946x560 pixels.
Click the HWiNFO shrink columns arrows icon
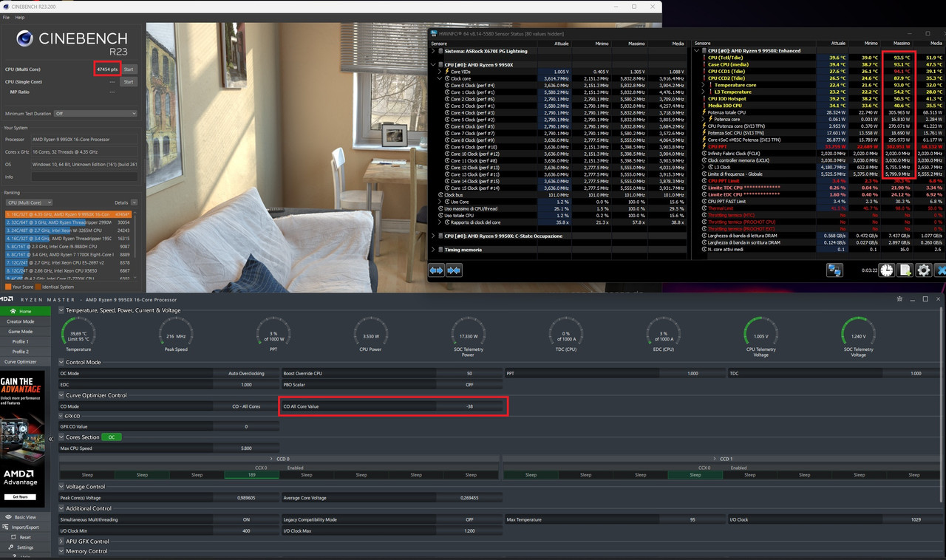454,271
